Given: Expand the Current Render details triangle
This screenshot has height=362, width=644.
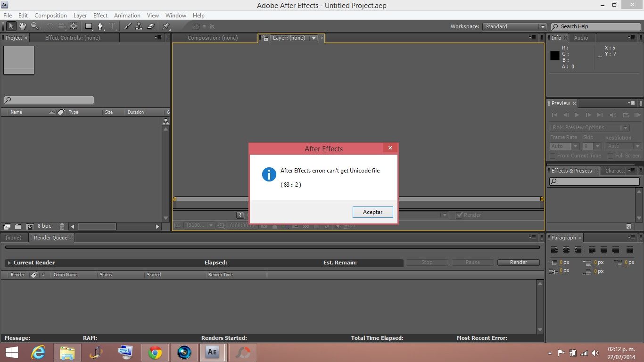Looking at the screenshot, I should pyautogui.click(x=9, y=263).
